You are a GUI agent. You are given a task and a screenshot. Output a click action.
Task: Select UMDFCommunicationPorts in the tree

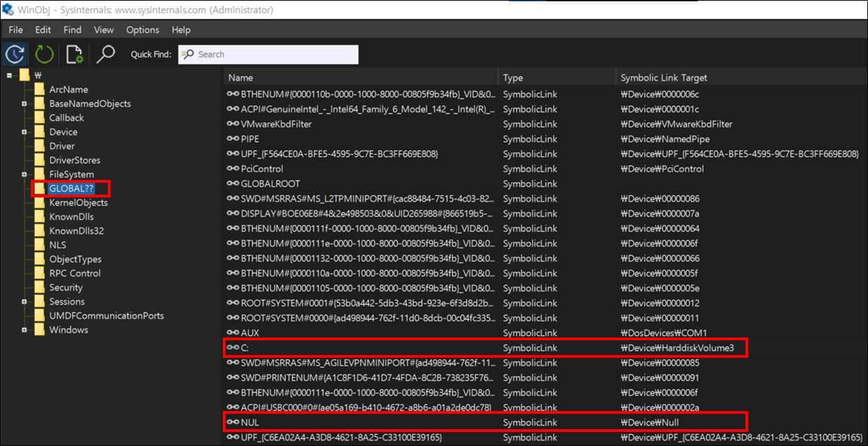click(x=106, y=316)
